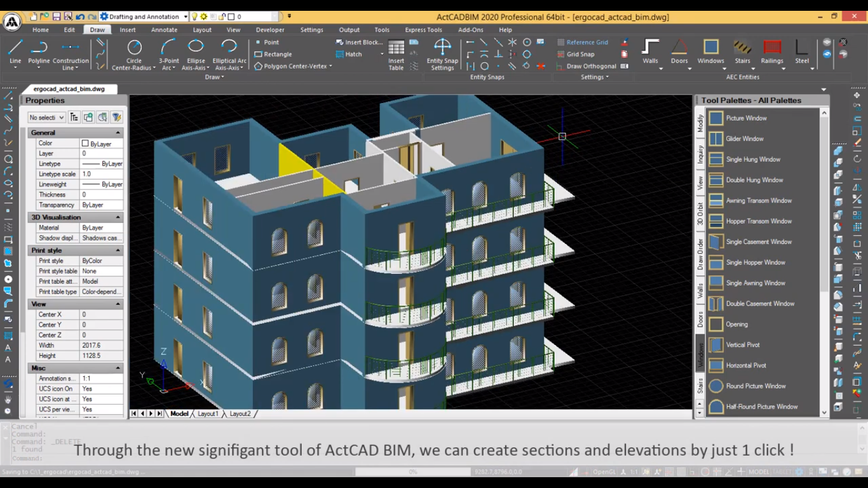868x488 pixels.
Task: Collapse the Print style section
Action: coord(118,250)
